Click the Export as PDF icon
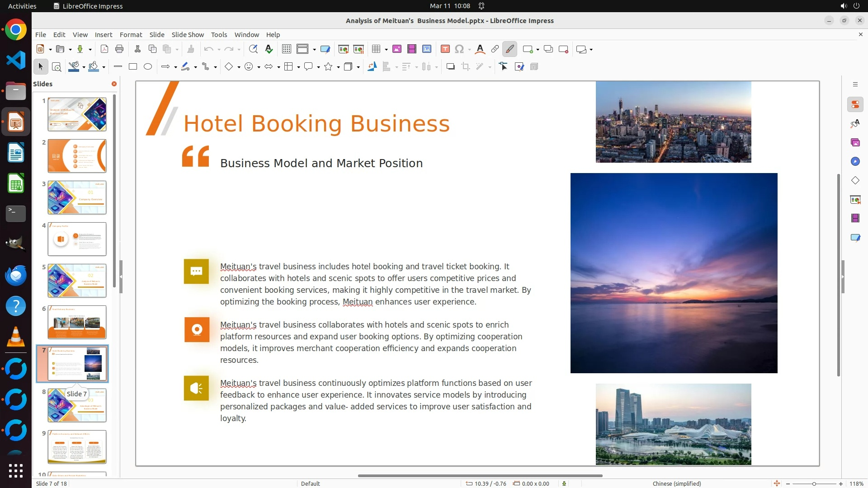 (104, 49)
